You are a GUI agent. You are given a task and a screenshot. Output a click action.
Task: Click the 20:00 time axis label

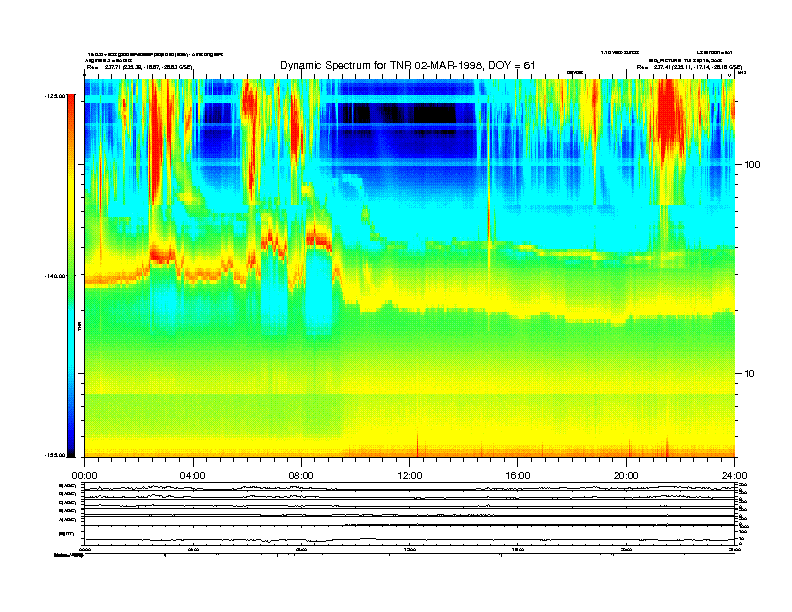pos(626,476)
